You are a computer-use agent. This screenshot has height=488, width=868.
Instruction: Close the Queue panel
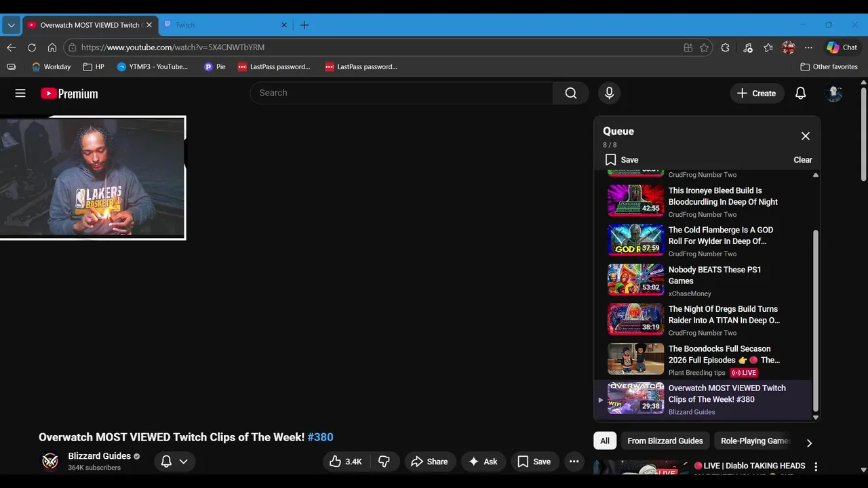806,136
